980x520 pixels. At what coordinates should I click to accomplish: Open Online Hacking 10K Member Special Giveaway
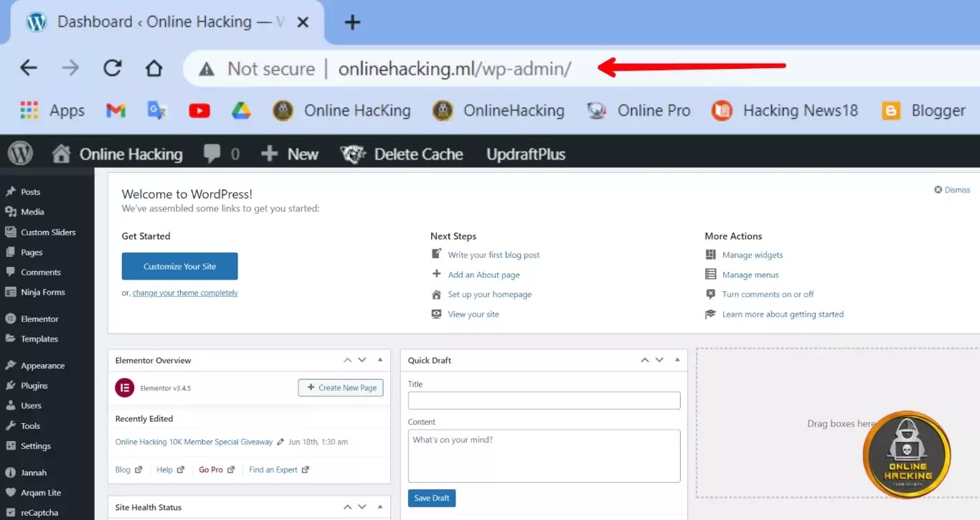[194, 442]
